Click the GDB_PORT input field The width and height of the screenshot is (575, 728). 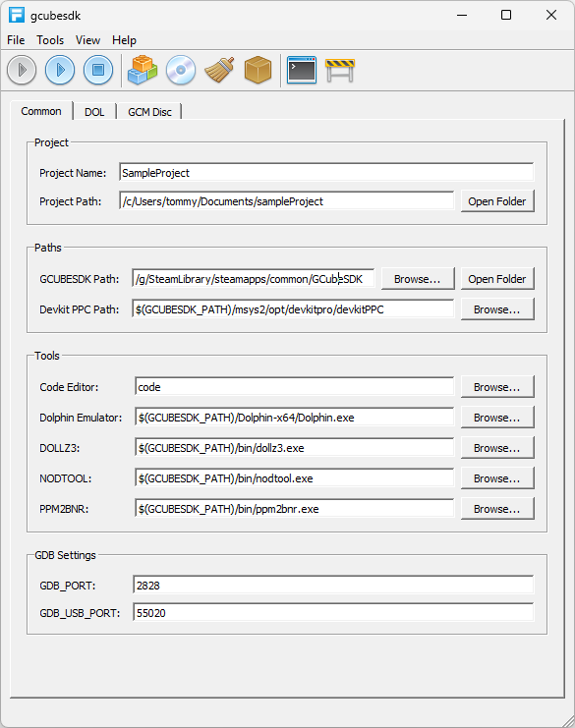pyautogui.click(x=333, y=586)
